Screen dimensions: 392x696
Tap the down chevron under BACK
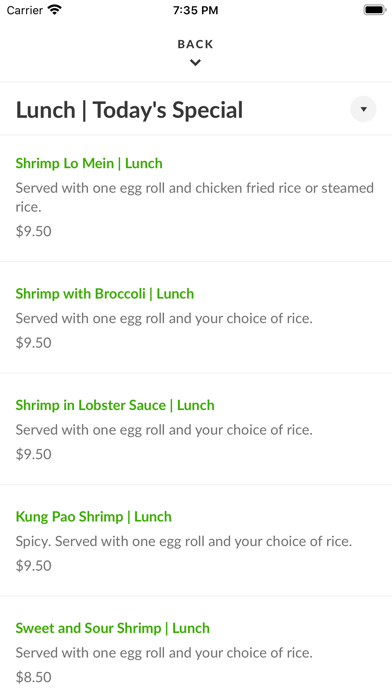(x=195, y=63)
